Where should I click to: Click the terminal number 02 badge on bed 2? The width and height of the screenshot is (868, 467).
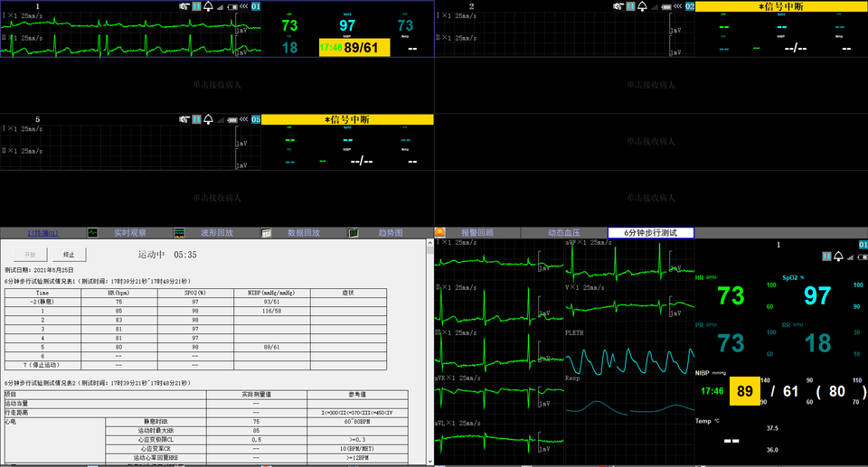[x=690, y=6]
